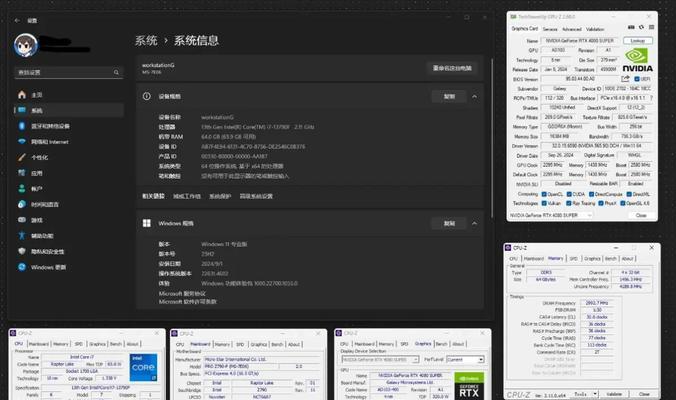676x400 pixels.
Task: Click the Settings search input field
Action: (69, 72)
